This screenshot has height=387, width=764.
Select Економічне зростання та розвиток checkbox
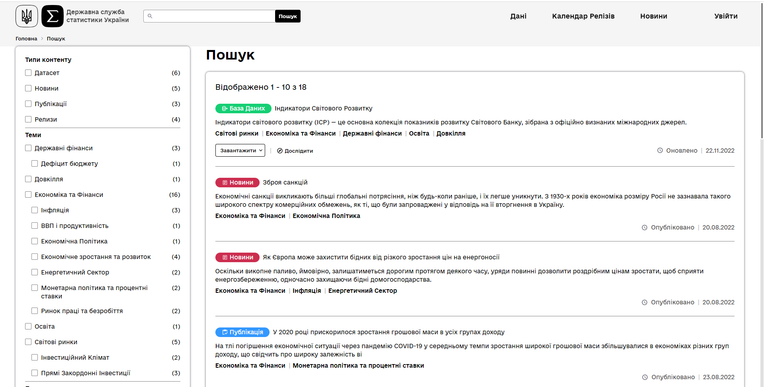click(x=35, y=256)
